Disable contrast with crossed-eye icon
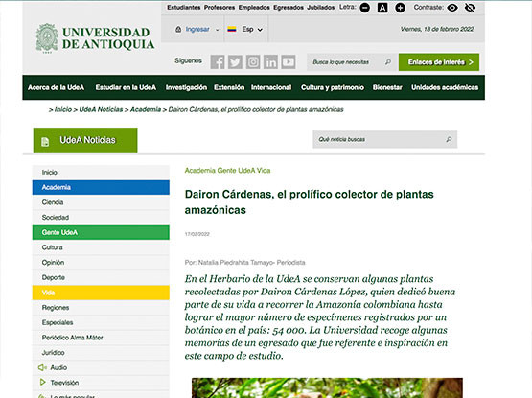532x398 pixels. (470, 8)
